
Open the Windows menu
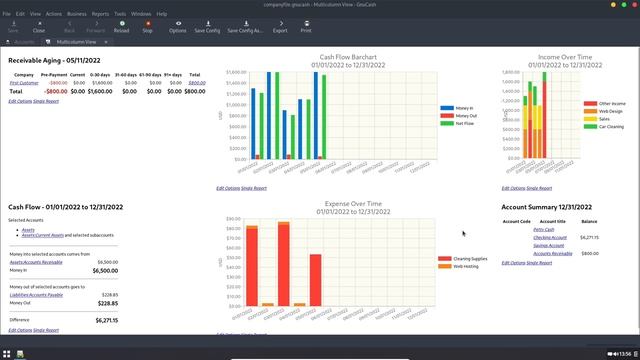pos(141,14)
